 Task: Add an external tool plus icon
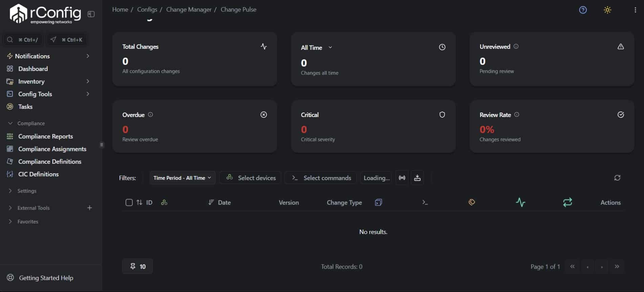point(89,208)
